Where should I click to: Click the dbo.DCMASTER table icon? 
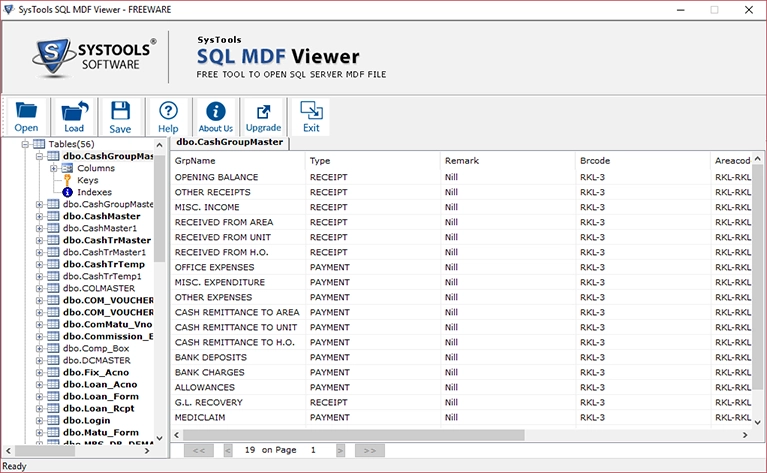[x=53, y=360]
